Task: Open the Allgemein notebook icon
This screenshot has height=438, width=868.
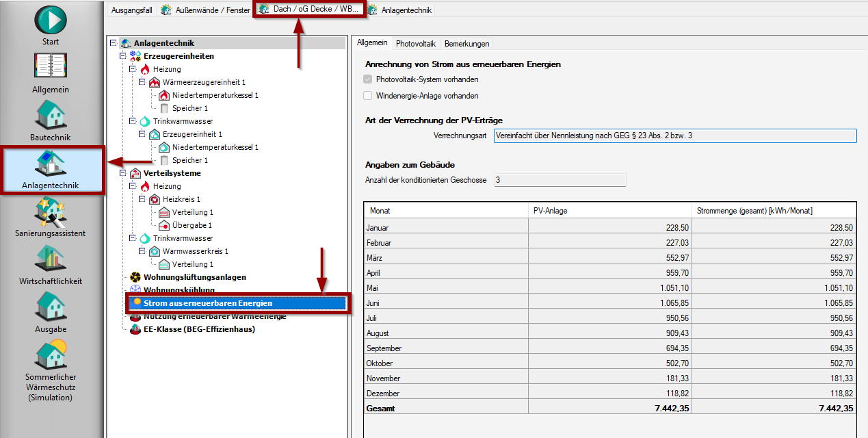Action: [x=51, y=68]
